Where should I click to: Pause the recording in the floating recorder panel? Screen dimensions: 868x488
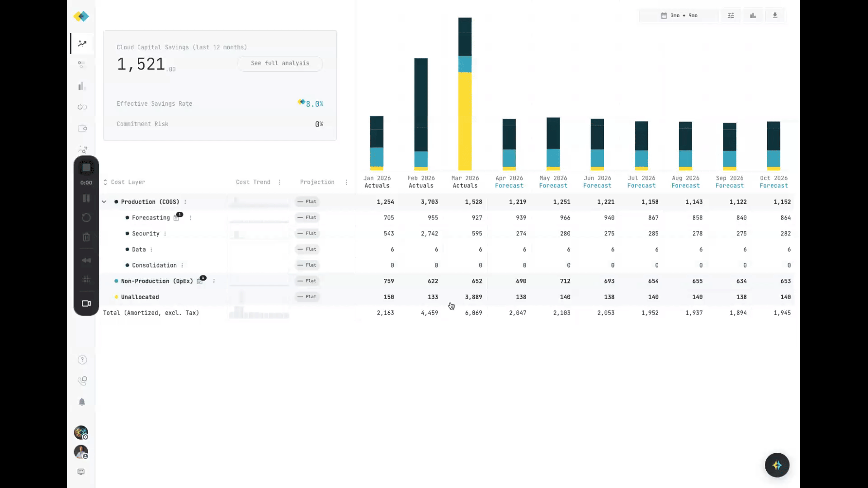click(86, 198)
